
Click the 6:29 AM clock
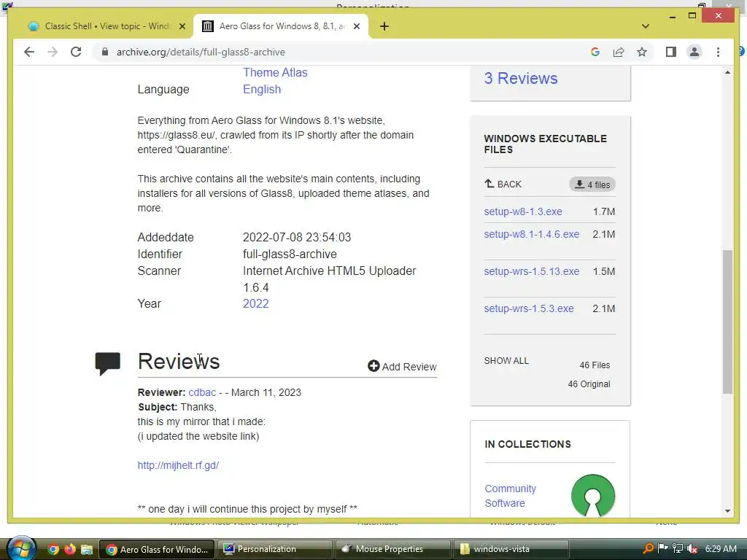pos(721,548)
